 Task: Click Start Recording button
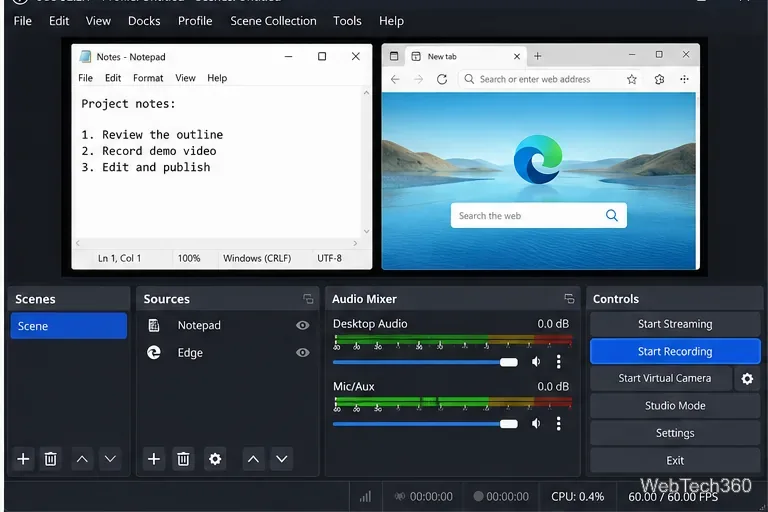pos(675,351)
